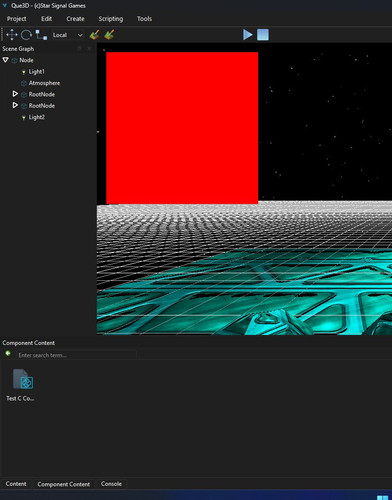The width and height of the screenshot is (392, 500).
Task: Open the Local transform space dropdown
Action: tap(68, 35)
